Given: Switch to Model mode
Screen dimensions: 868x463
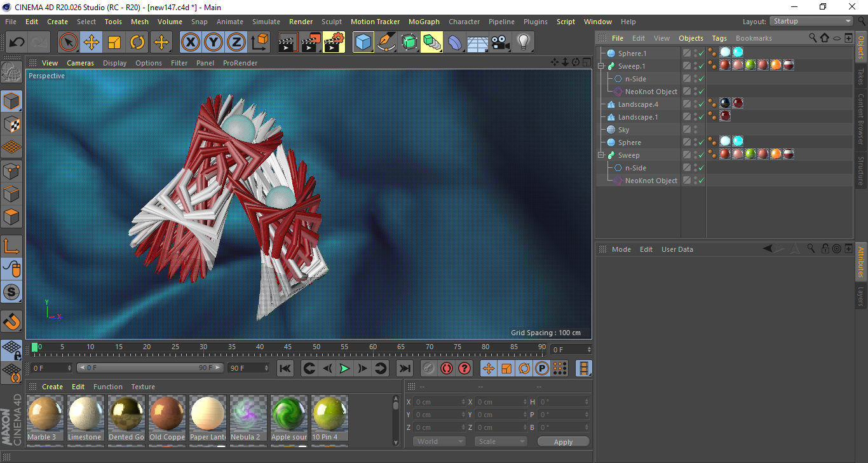Looking at the screenshot, I should point(11,101).
